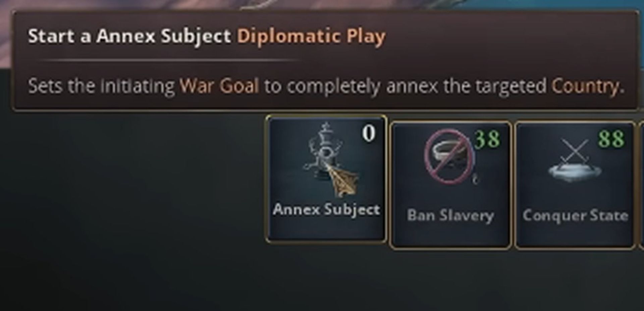Click the tooltip description sentence
This screenshot has height=311, width=644.
tap(326, 86)
